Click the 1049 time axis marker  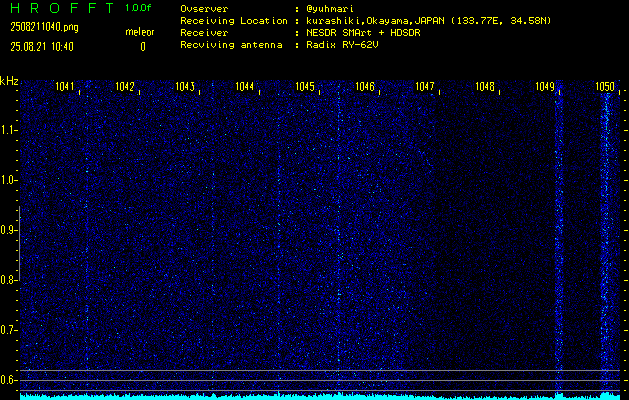click(545, 86)
